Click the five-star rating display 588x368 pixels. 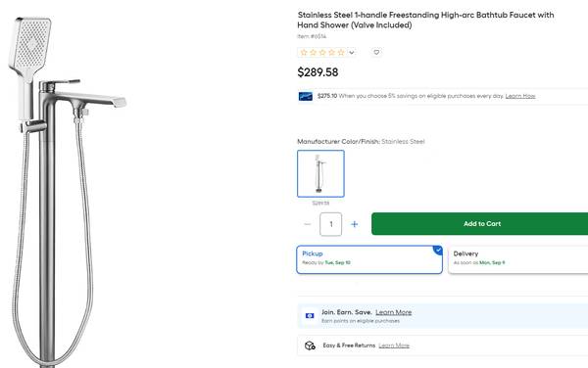[x=322, y=53]
